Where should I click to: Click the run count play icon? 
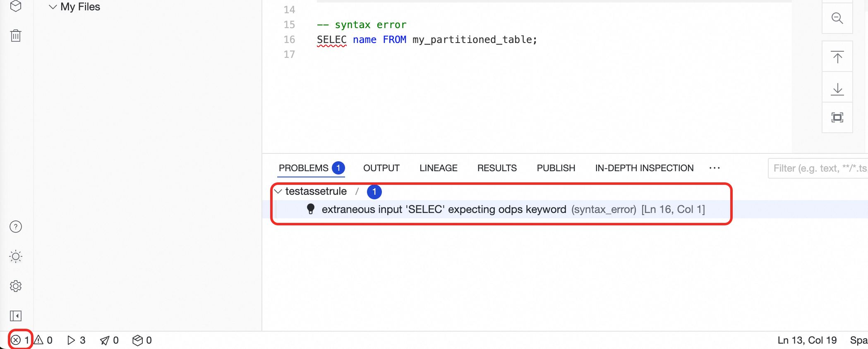pyautogui.click(x=77, y=340)
